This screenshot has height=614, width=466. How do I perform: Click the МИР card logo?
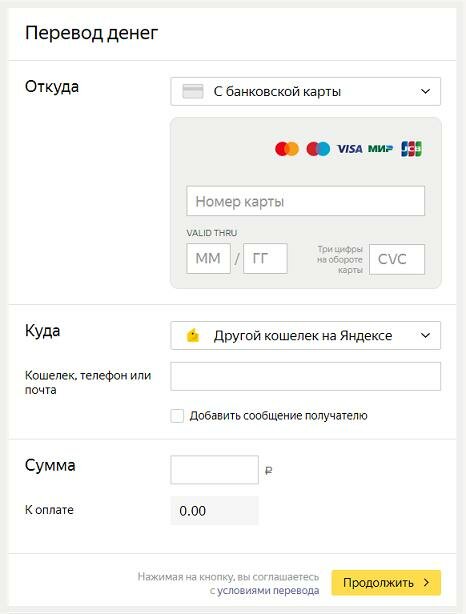coord(380,149)
